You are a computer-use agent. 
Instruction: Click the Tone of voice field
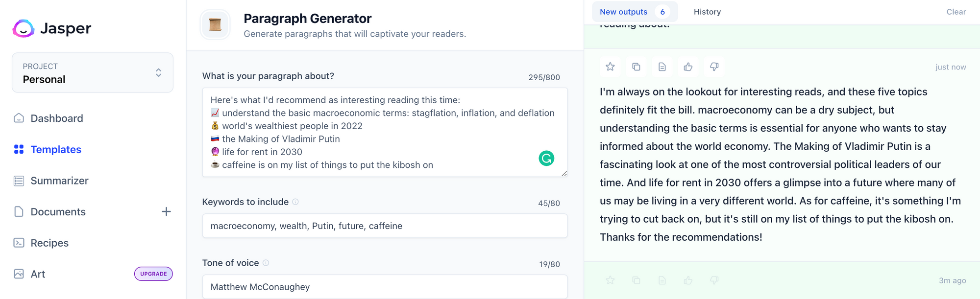[385, 287]
